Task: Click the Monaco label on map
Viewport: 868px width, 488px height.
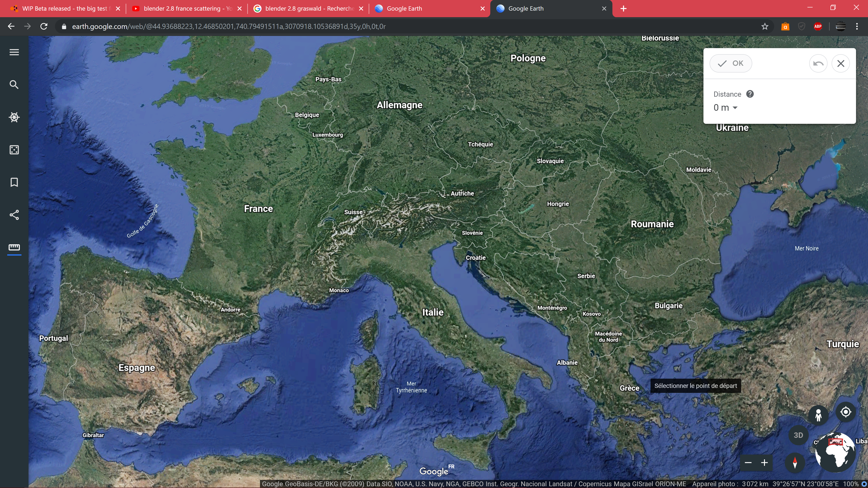Action: point(339,290)
